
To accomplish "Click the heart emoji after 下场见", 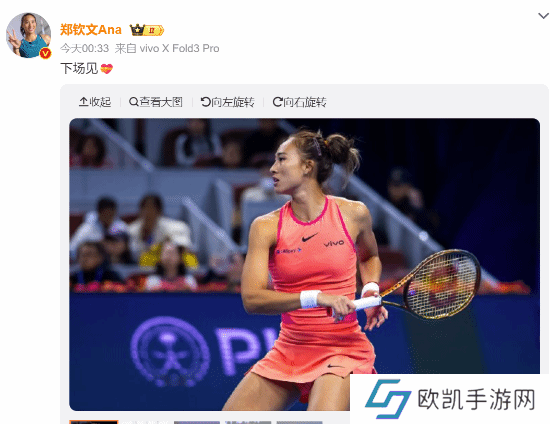I will pos(107,68).
